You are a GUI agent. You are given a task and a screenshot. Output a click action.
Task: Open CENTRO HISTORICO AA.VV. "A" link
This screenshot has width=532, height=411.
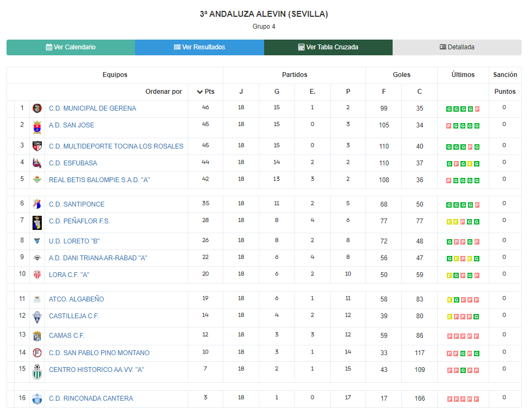97,370
